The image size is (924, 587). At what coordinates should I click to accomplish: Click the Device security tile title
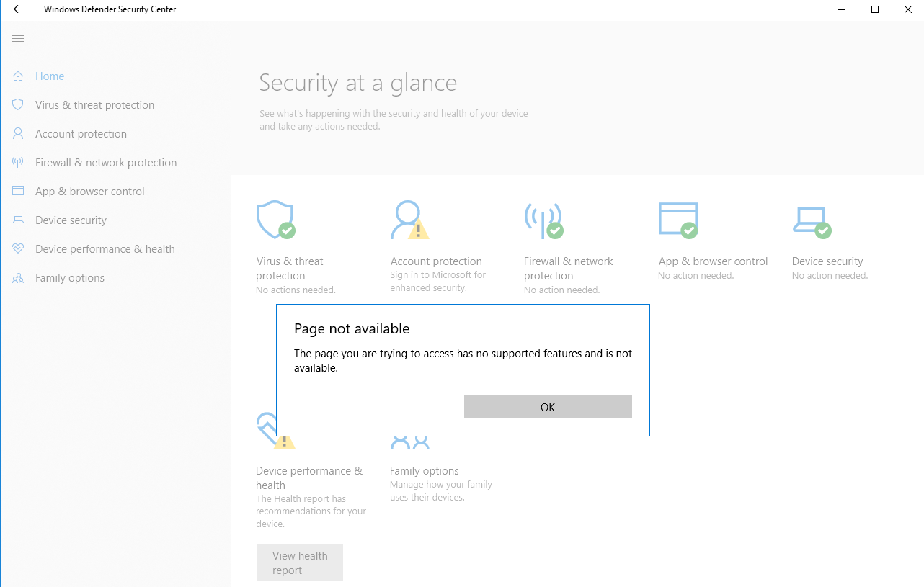[827, 261]
